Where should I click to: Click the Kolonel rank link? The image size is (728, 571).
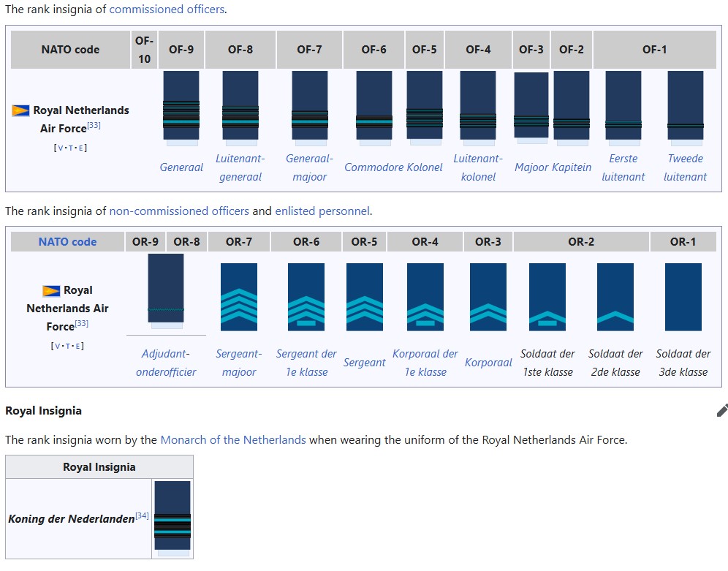click(x=425, y=167)
